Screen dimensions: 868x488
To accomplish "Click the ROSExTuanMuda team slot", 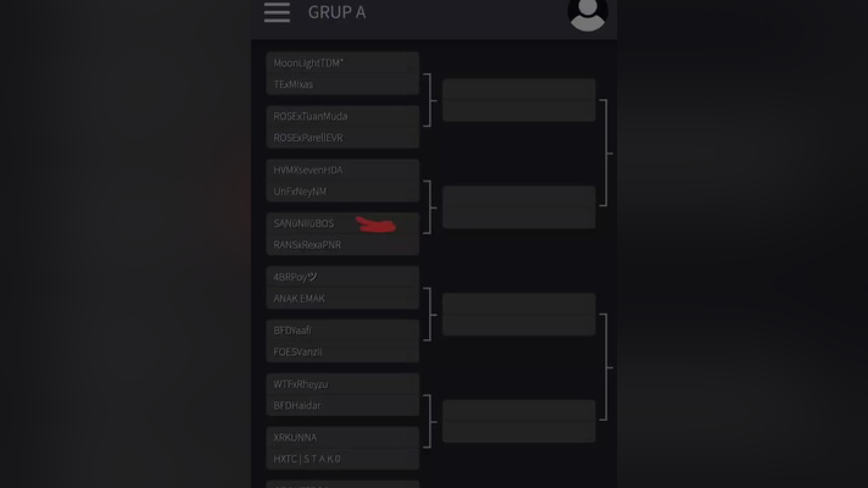I will click(342, 117).
